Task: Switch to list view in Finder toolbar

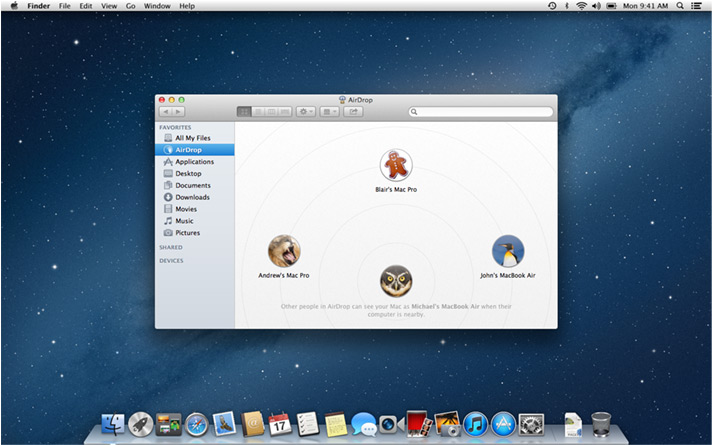Action: click(257, 112)
